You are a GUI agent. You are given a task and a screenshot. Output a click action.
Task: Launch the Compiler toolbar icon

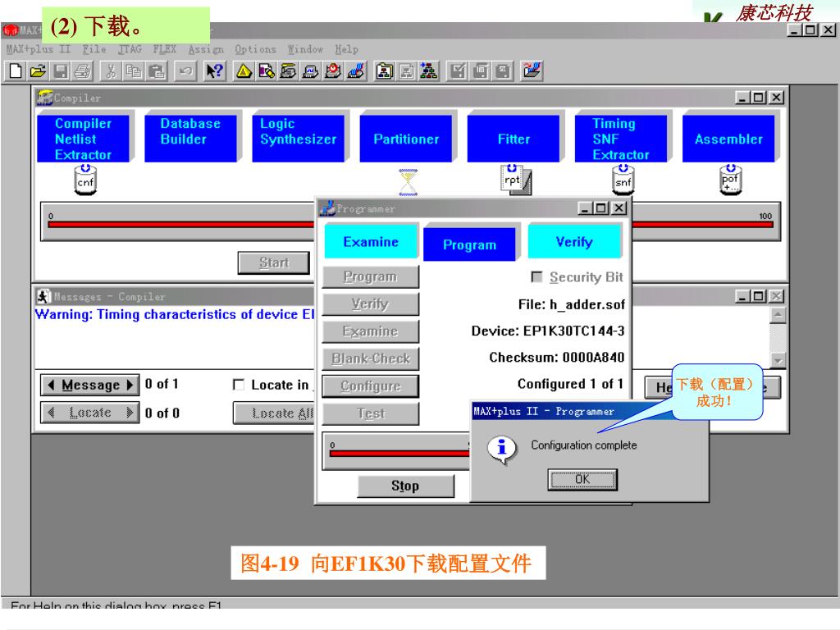(288, 71)
